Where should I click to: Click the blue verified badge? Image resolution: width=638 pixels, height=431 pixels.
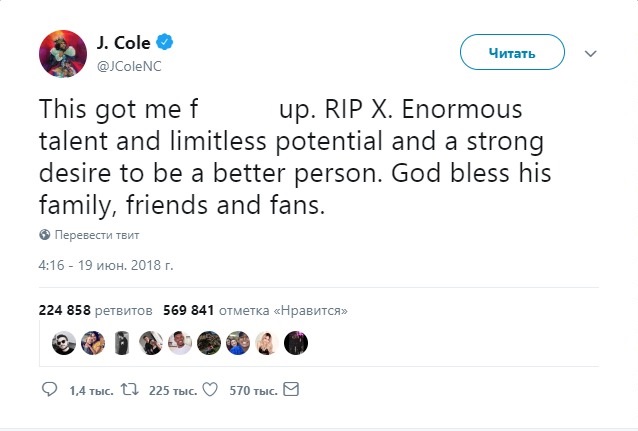[165, 42]
